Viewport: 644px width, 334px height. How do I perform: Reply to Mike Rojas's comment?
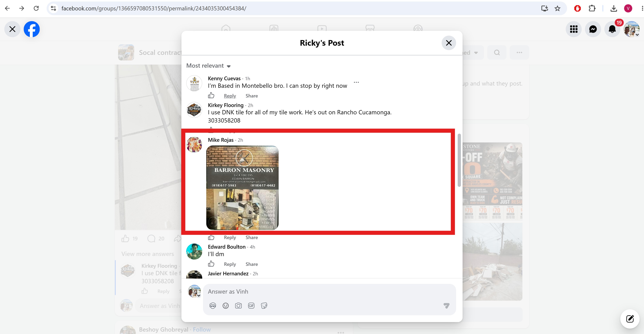230,237
